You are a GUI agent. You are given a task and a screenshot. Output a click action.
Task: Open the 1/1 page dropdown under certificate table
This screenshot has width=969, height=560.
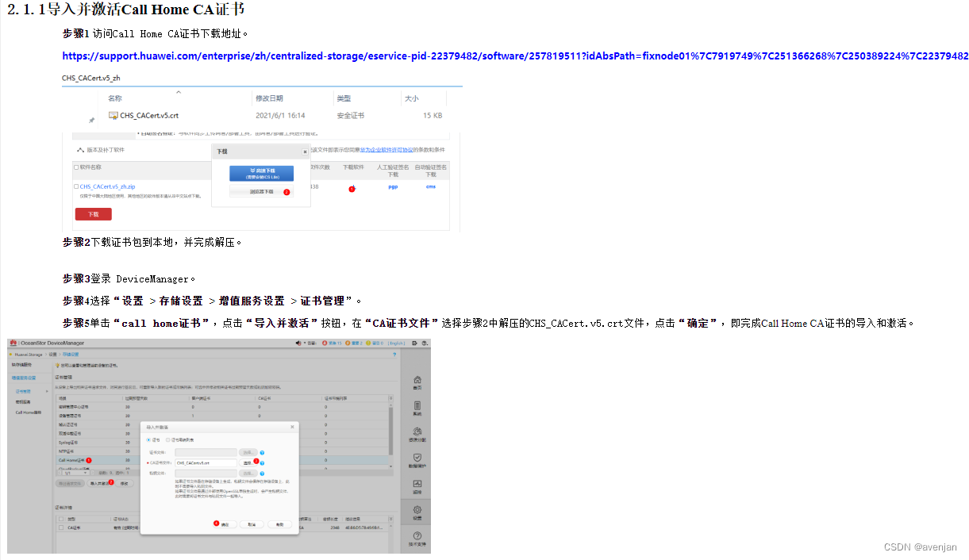click(x=76, y=472)
